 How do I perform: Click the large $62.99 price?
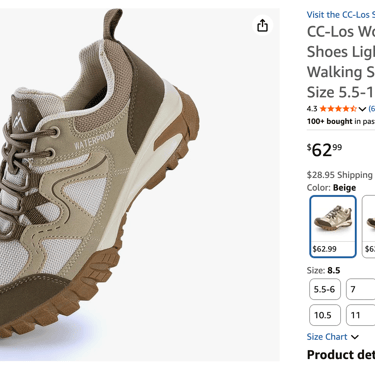(324, 150)
